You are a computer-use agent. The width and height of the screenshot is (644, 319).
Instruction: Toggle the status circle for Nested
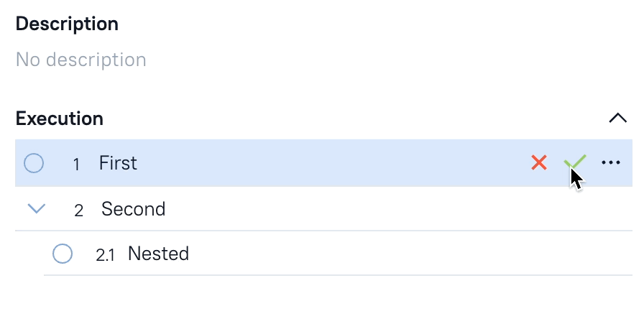click(x=63, y=254)
